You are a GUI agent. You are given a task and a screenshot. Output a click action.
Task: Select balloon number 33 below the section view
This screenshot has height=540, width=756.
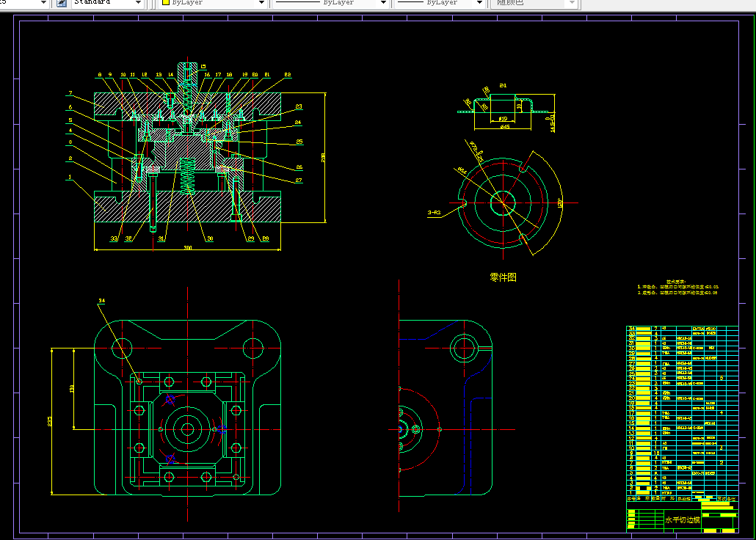[114, 238]
